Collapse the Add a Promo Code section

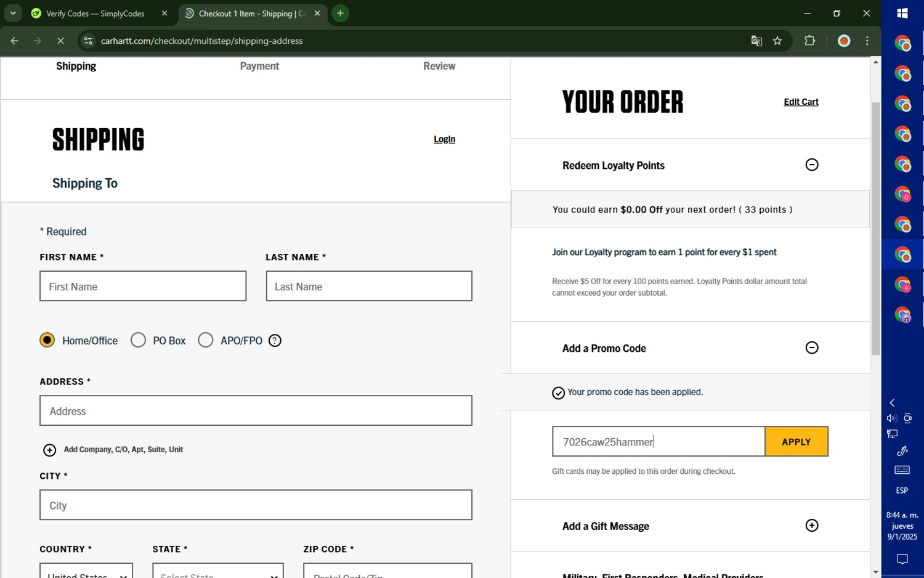pos(812,348)
